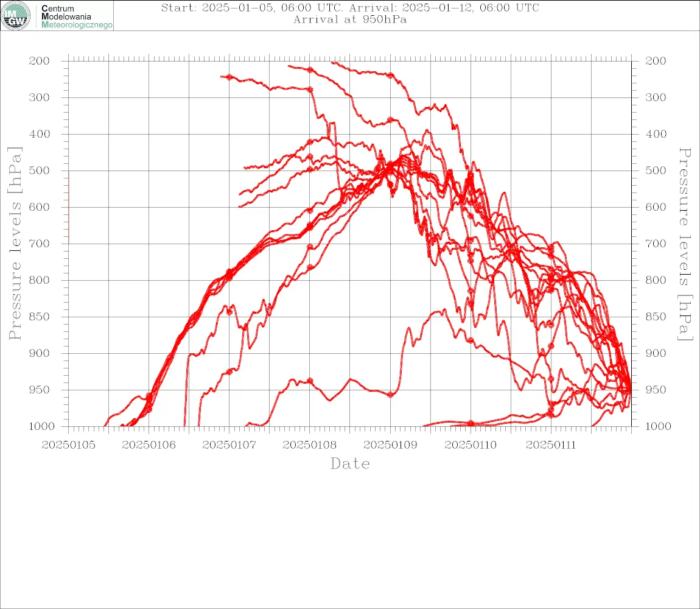Screen dimensions: 700x609
Task: Click the left axis label 200
Action: (x=40, y=61)
